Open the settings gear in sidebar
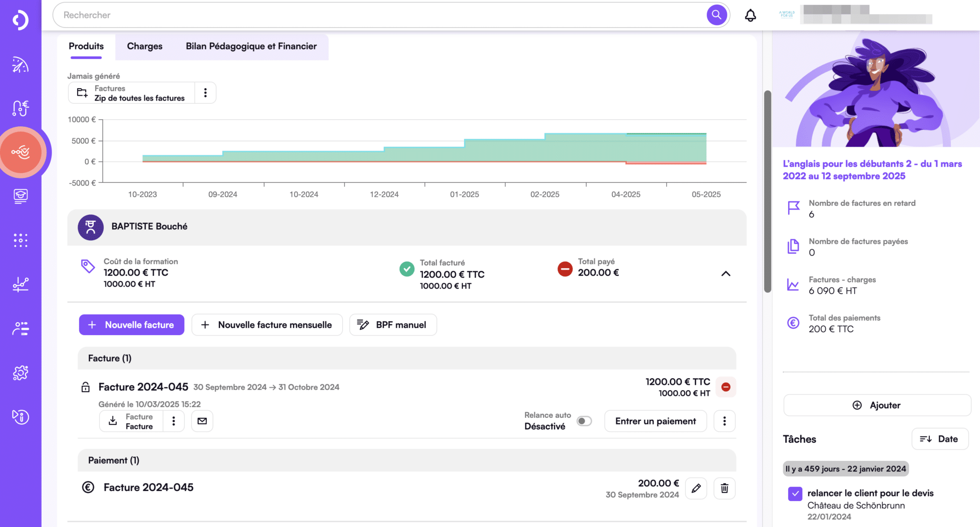980x527 pixels. pos(21,372)
